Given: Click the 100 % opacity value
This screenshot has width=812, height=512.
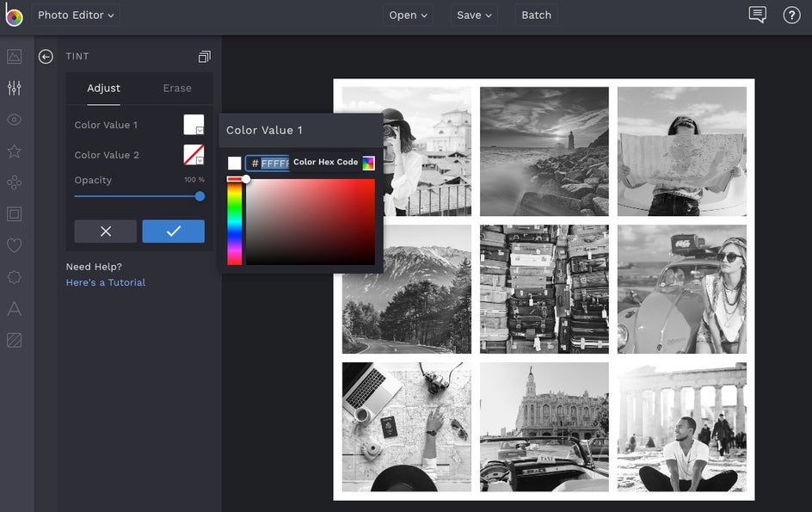Looking at the screenshot, I should click(x=194, y=180).
